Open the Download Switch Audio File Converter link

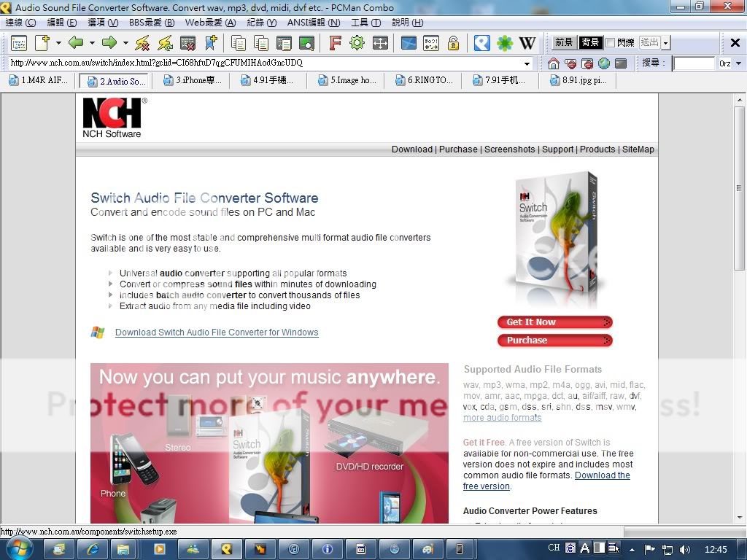coord(217,332)
